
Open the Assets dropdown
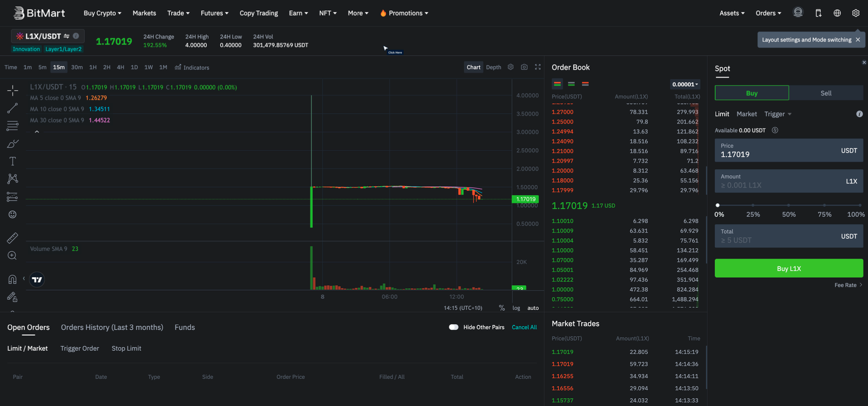(x=732, y=13)
